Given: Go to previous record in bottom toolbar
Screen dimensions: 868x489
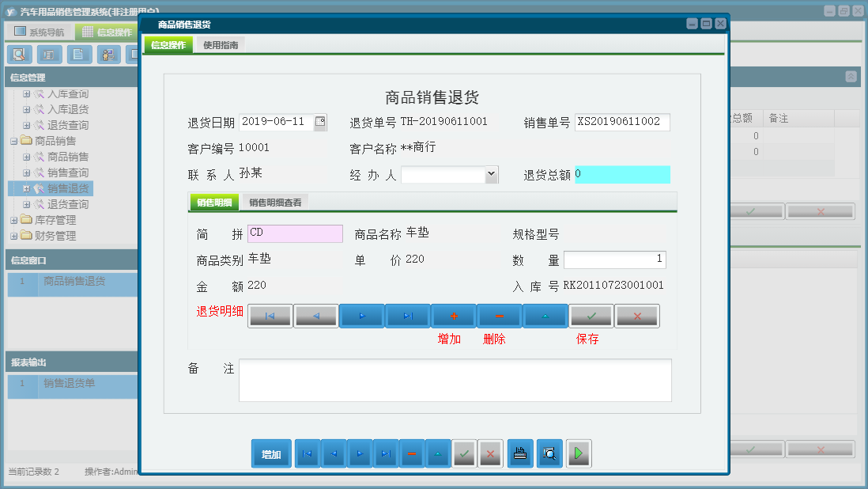Looking at the screenshot, I should coord(334,453).
